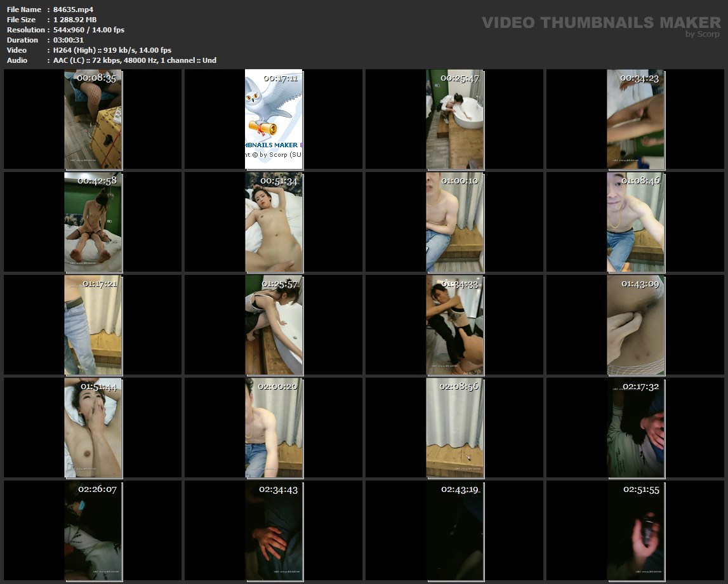Screen dimensions: 728x584
Task: Click the frame marked 02:34:43
Action: click(274, 531)
